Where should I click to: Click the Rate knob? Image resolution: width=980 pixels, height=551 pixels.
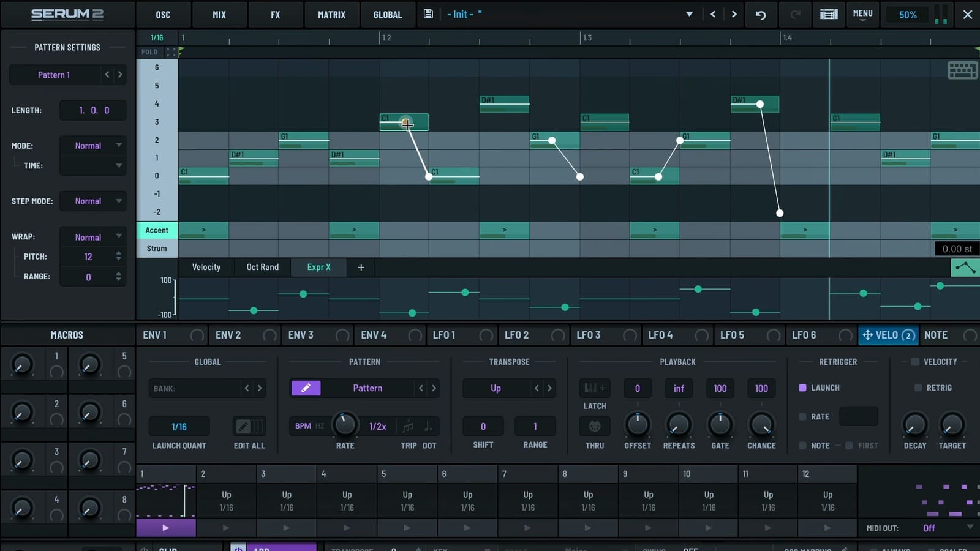pyautogui.click(x=345, y=424)
